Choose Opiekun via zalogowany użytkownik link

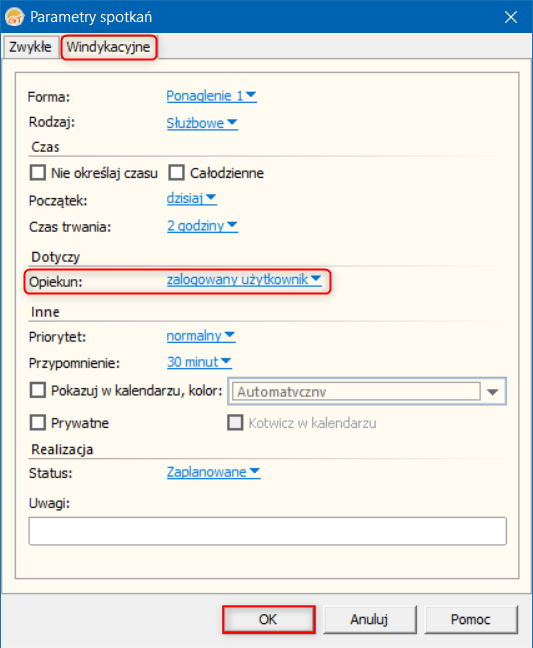coord(244,280)
